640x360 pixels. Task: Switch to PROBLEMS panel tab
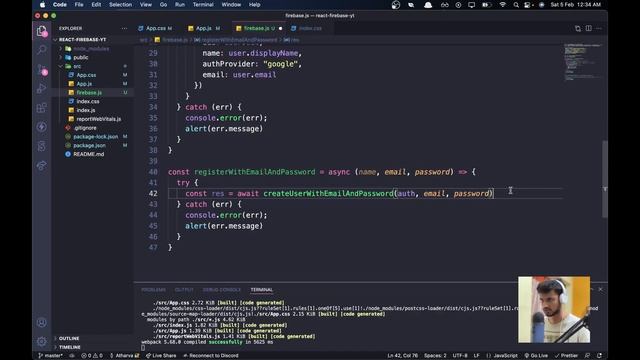pyautogui.click(x=153, y=289)
